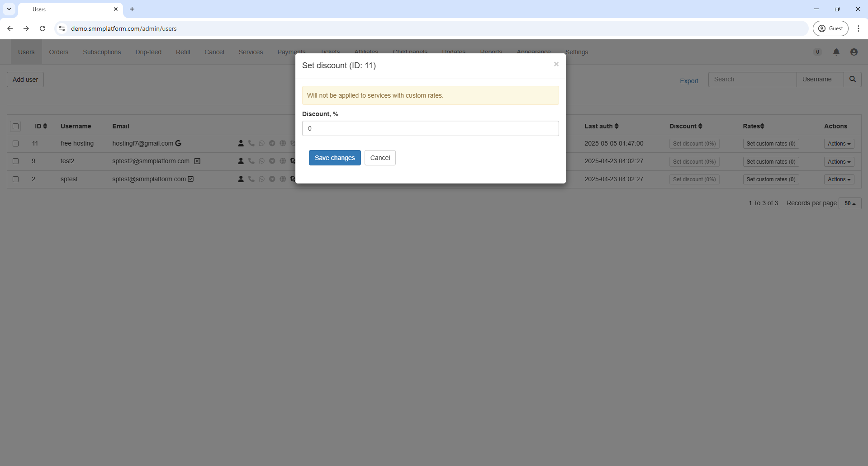
Task: Click the person icon in test2 row
Action: pos(241,161)
